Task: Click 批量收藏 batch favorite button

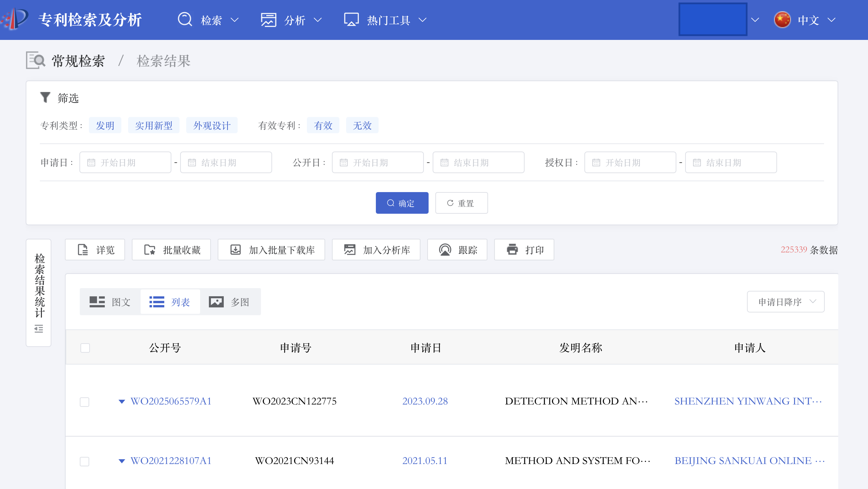Action: (x=171, y=250)
